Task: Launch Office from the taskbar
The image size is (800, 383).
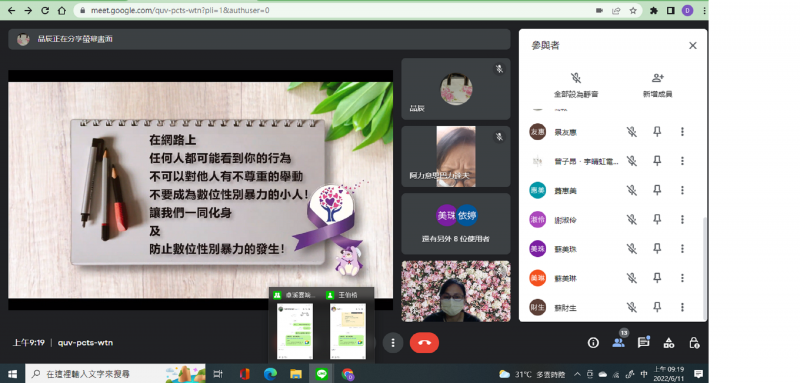Action: (244, 374)
